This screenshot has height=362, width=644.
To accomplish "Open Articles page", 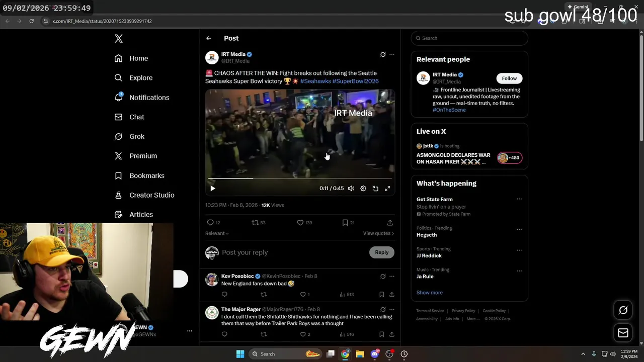I will (134, 215).
